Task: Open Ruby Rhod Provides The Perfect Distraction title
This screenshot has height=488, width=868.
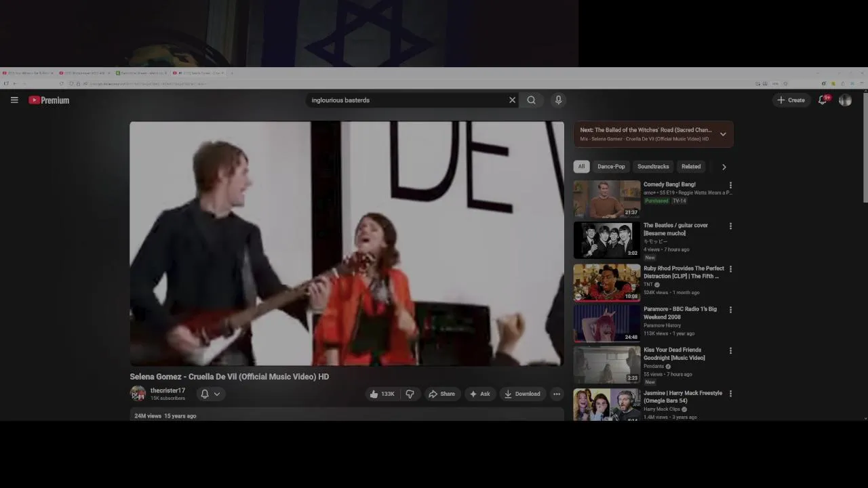Action: (684, 272)
